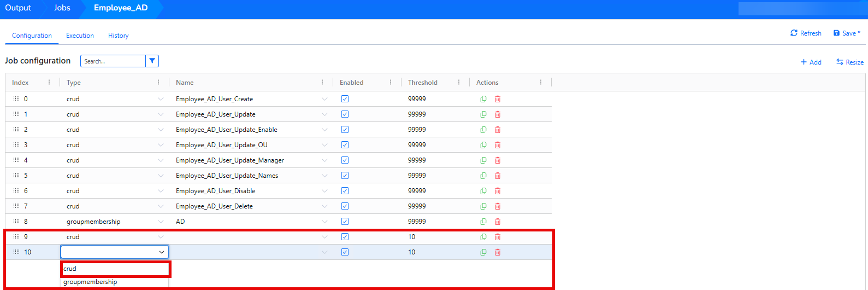This screenshot has height=290, width=868.
Task: Expand Name dropdown for index 9 row
Action: coord(324,237)
